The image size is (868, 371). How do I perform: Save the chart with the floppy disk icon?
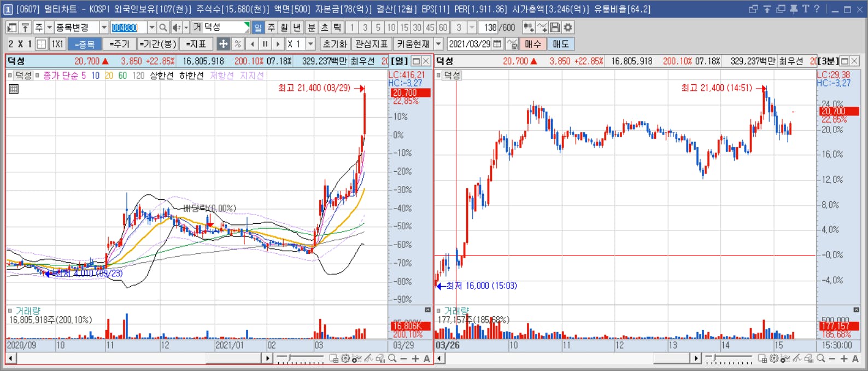tap(555, 27)
